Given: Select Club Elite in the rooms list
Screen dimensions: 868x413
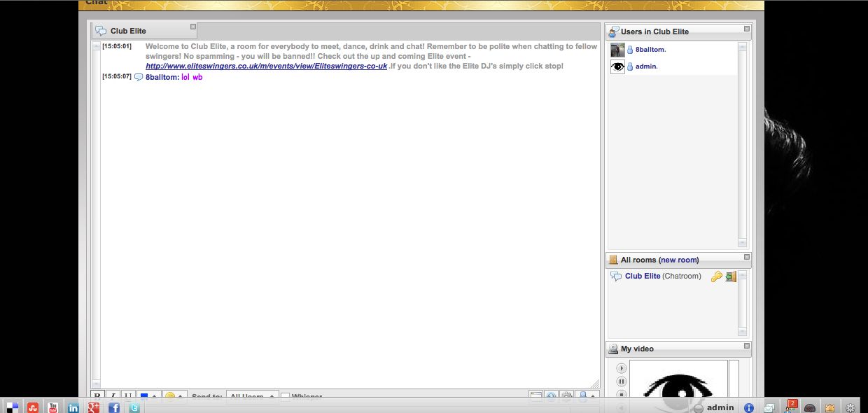Looking at the screenshot, I should pos(642,276).
